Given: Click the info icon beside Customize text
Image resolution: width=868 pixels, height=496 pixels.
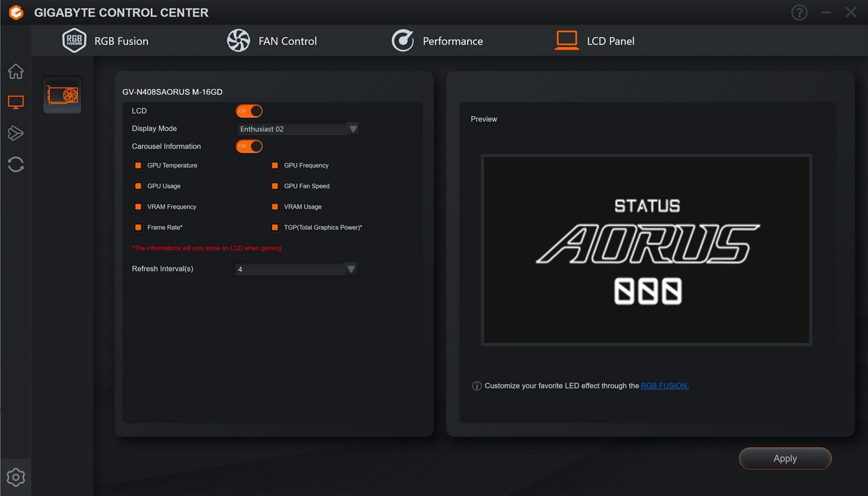Looking at the screenshot, I should 477,386.
